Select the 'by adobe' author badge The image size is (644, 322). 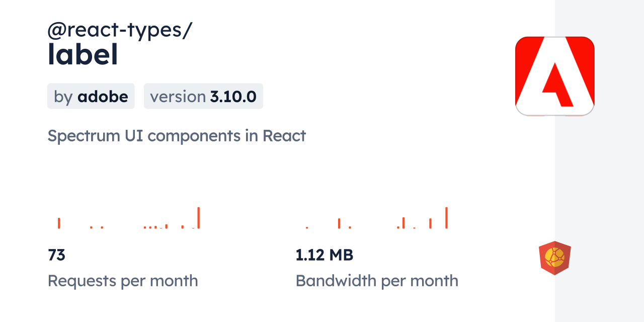(91, 96)
